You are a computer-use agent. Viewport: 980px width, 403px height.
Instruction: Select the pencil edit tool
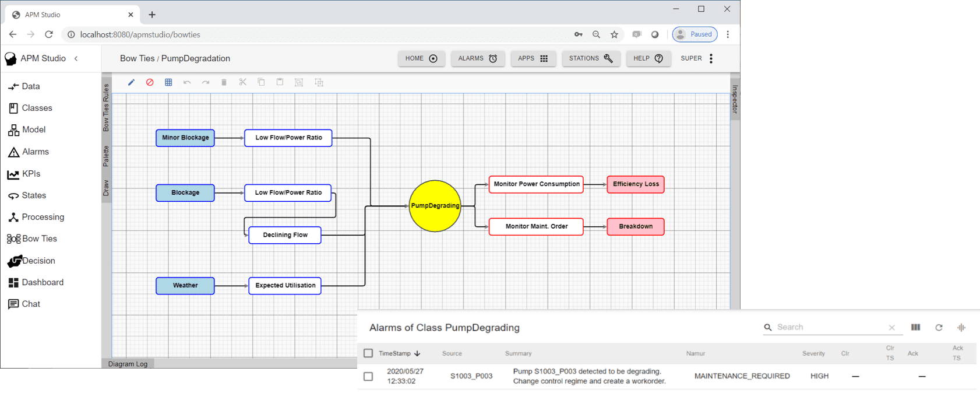(131, 82)
